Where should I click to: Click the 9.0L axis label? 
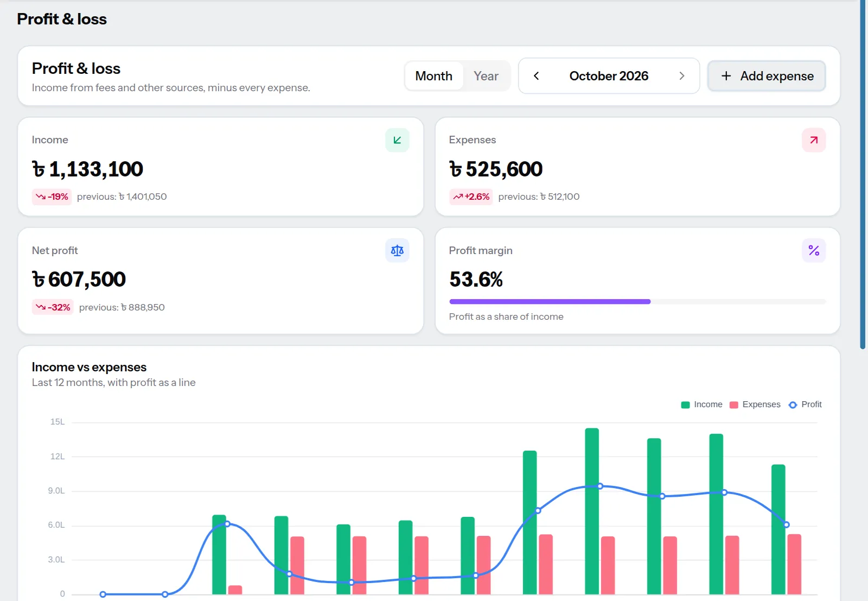click(x=56, y=491)
